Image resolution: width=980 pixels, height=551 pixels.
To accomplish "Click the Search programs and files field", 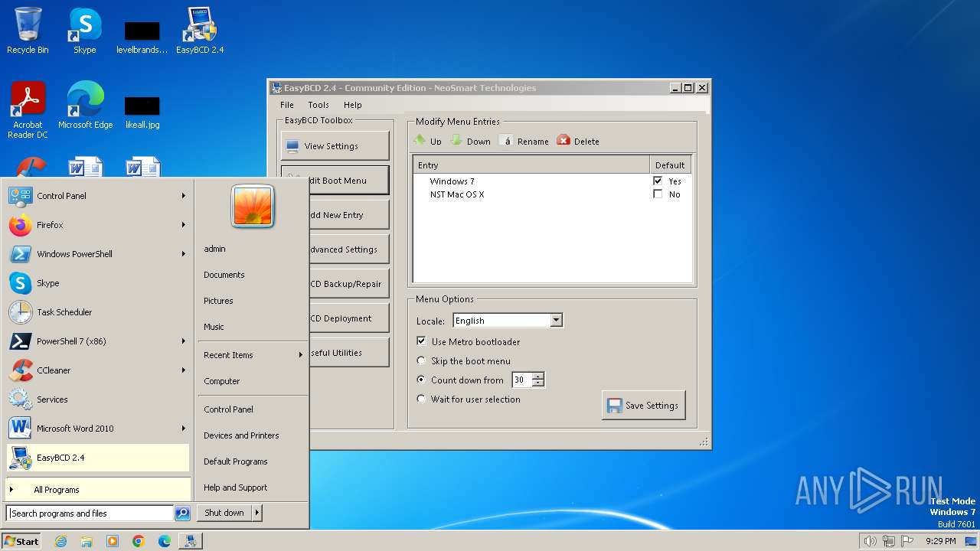I will [x=90, y=514].
